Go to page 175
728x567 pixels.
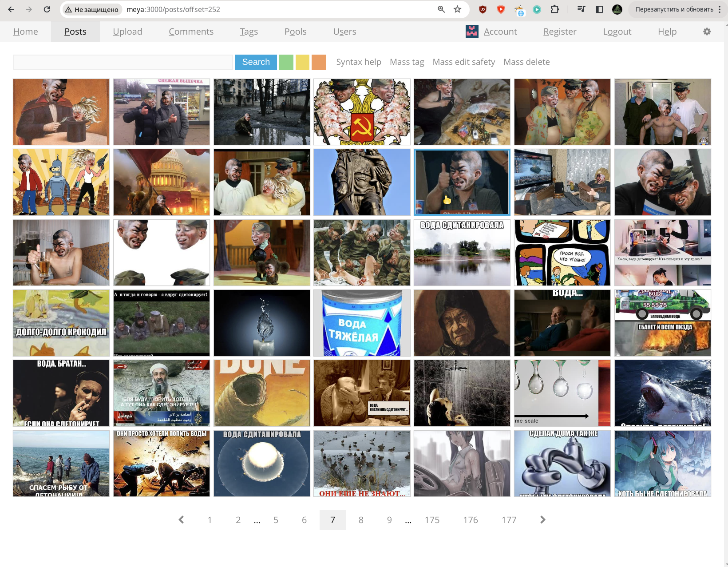[x=432, y=520]
